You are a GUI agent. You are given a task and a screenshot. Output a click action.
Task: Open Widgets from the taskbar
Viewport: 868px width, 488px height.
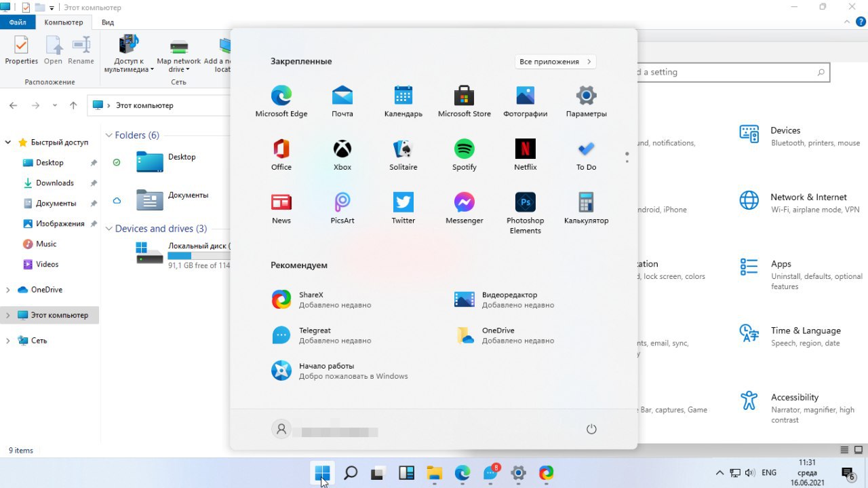point(406,473)
